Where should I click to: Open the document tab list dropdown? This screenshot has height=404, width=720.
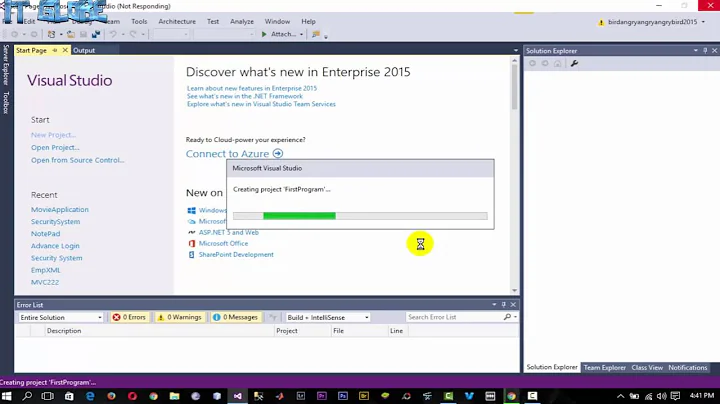click(x=516, y=50)
